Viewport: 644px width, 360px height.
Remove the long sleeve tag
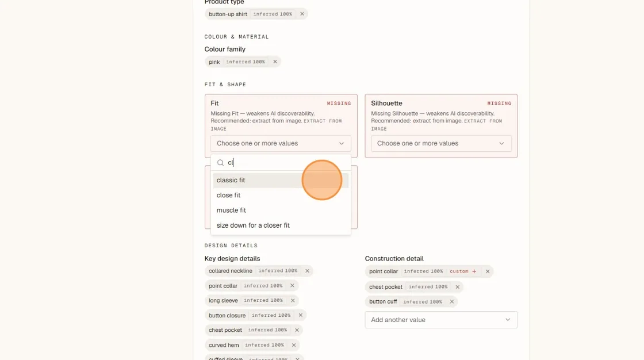[293, 300]
